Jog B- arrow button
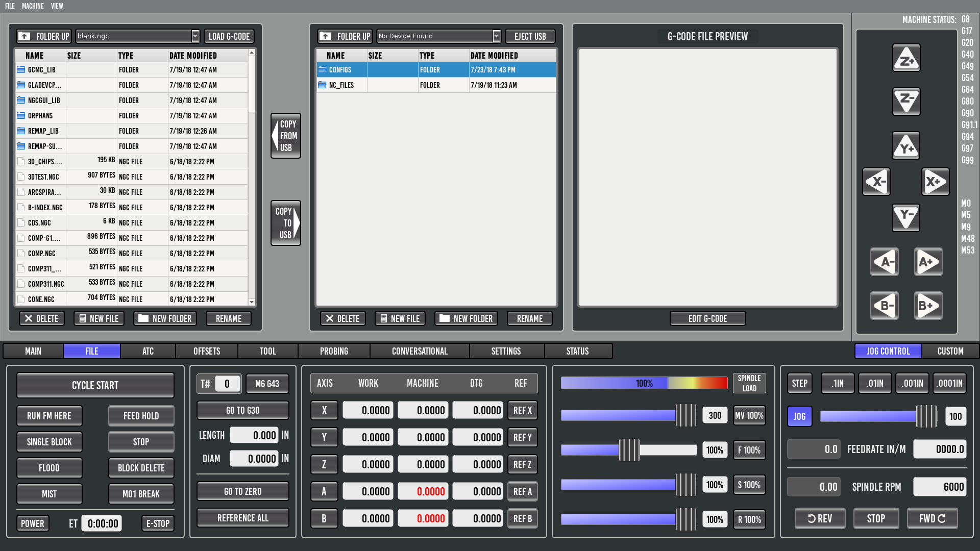The image size is (980, 551). tap(885, 306)
